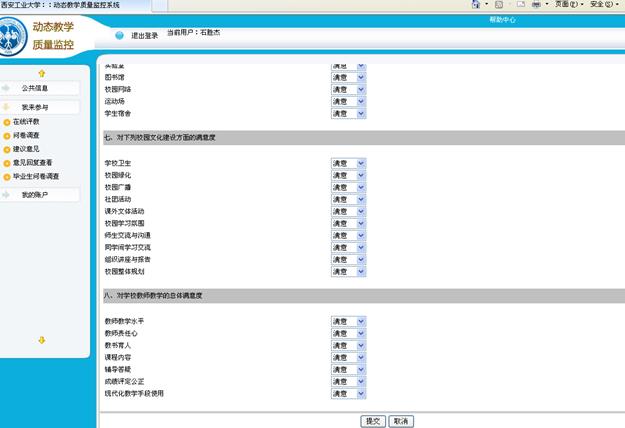The height and width of the screenshot is (428, 625).
Task: Click the 提交 submit button
Action: point(373,421)
